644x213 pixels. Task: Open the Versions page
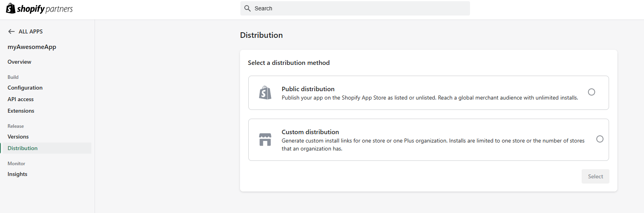coord(18,137)
